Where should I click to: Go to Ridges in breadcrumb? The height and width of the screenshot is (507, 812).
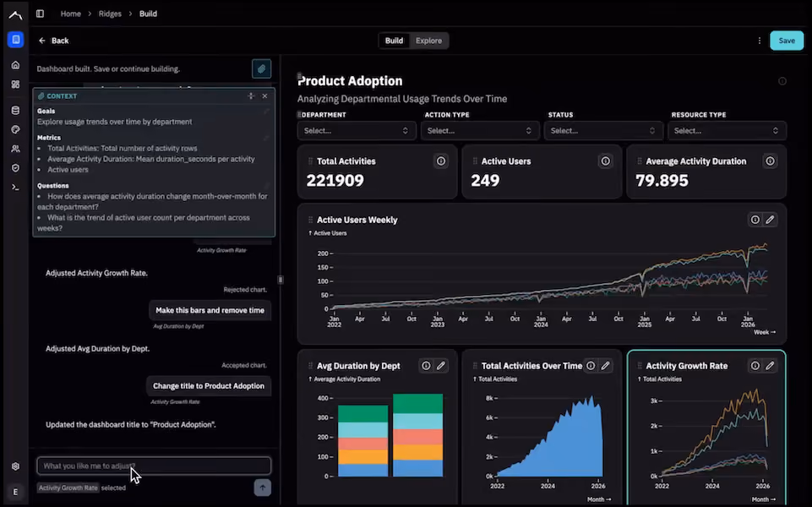pyautogui.click(x=110, y=14)
